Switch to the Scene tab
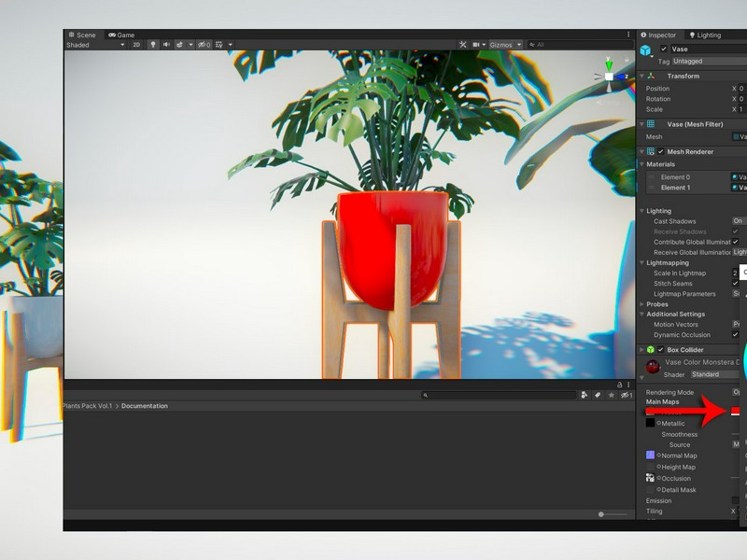The height and width of the screenshot is (560, 747). (82, 35)
